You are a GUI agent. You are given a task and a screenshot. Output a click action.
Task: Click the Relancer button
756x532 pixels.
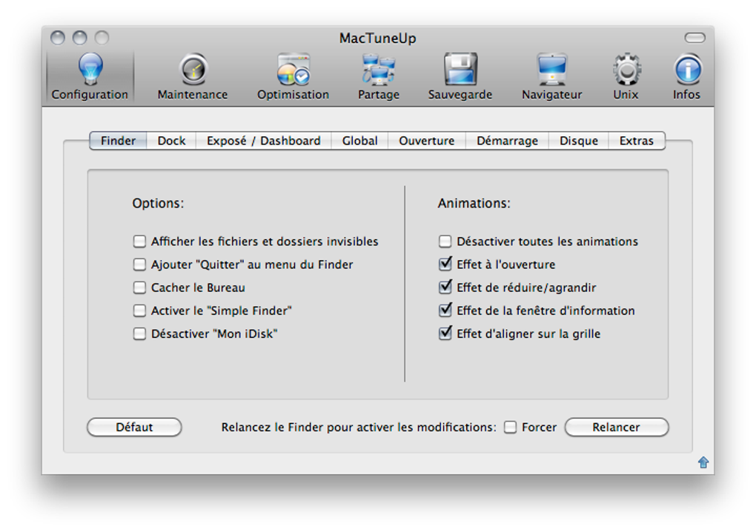pos(616,428)
